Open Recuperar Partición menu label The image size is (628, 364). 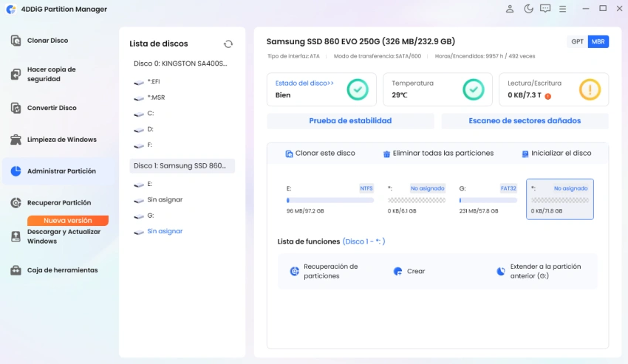pyautogui.click(x=59, y=202)
